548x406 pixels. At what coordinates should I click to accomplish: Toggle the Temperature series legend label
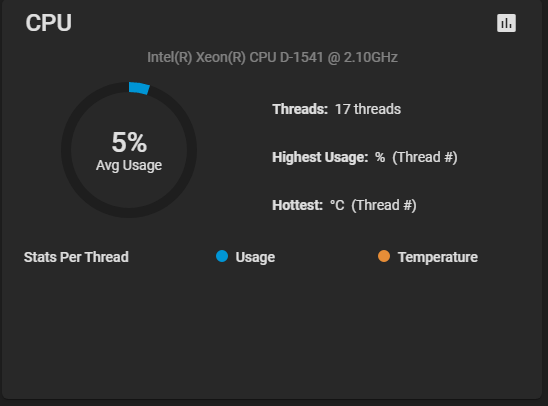438,257
